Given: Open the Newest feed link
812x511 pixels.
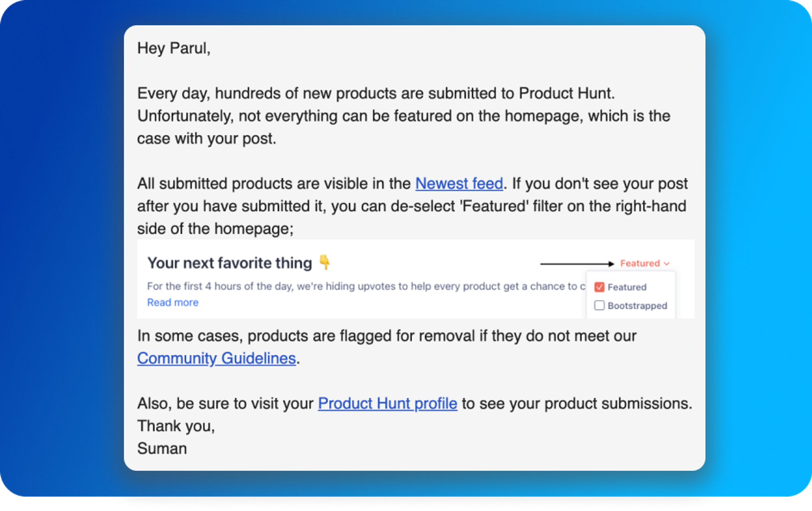Looking at the screenshot, I should 459,184.
